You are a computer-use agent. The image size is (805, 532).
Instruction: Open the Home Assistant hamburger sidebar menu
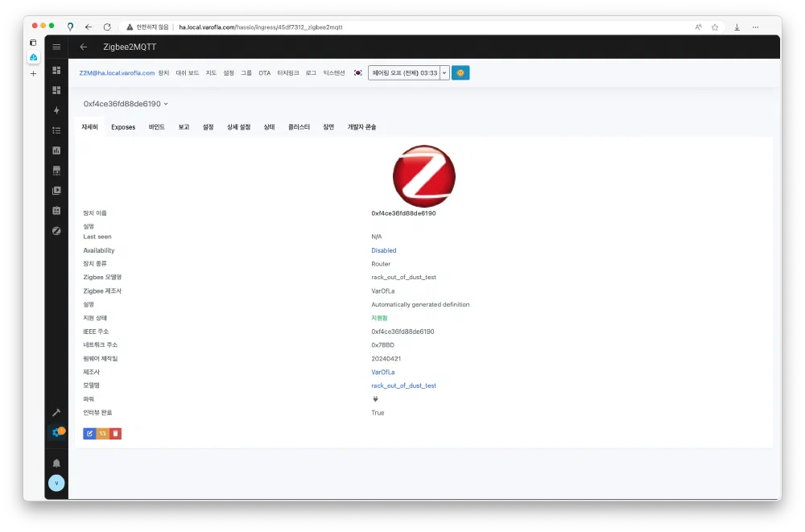pyautogui.click(x=56, y=47)
